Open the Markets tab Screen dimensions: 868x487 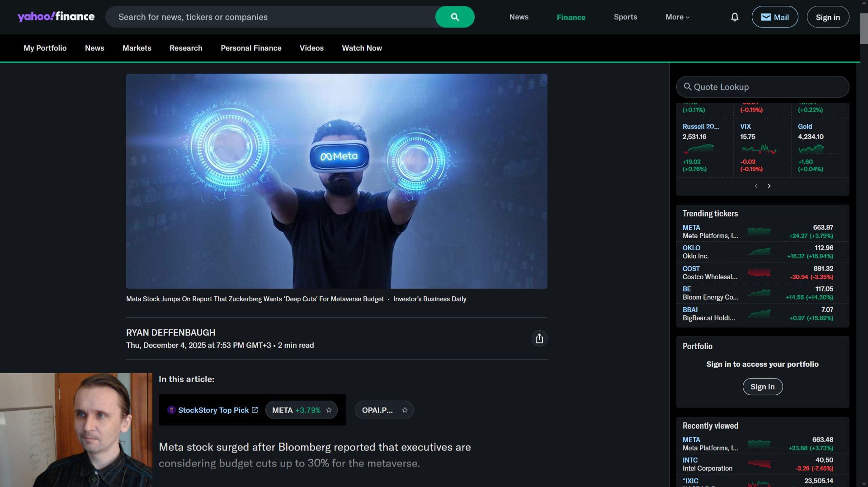point(137,48)
